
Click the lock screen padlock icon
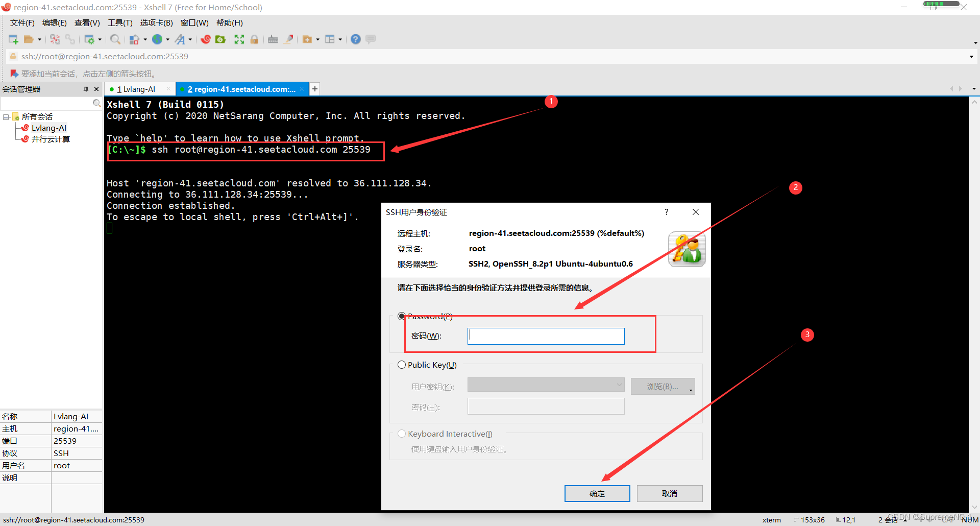click(x=254, y=39)
